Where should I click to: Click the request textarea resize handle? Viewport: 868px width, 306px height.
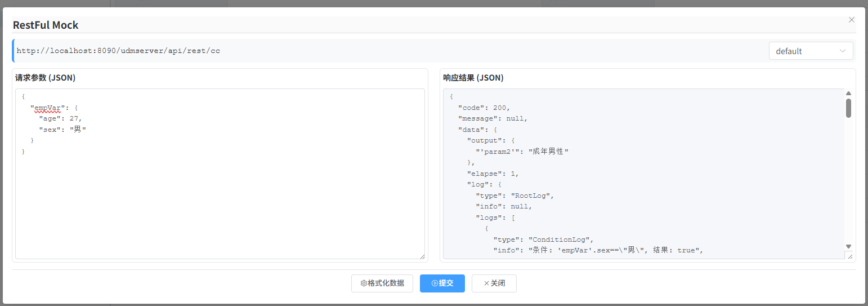pyautogui.click(x=422, y=256)
